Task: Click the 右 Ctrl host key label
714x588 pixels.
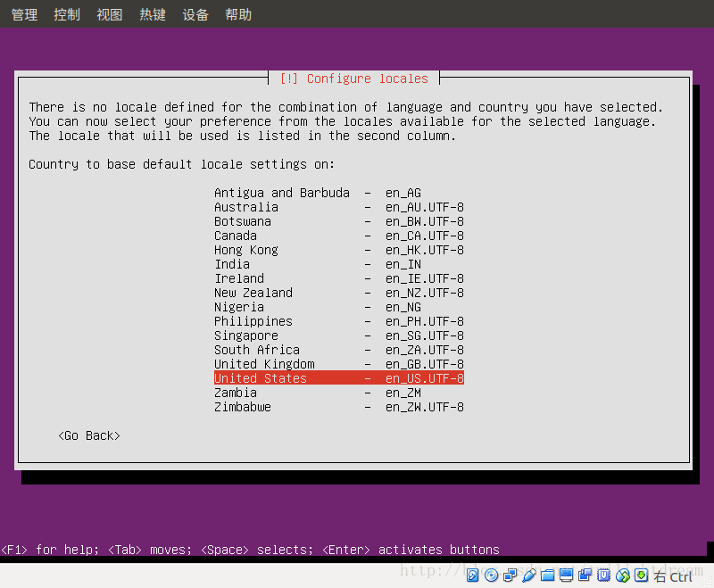Action: 673,577
